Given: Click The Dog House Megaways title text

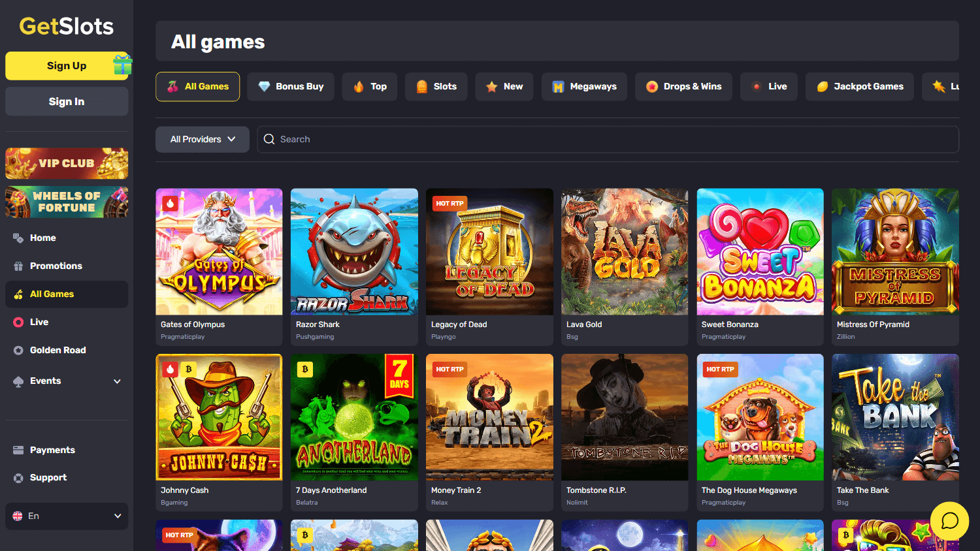Looking at the screenshot, I should (x=749, y=490).
